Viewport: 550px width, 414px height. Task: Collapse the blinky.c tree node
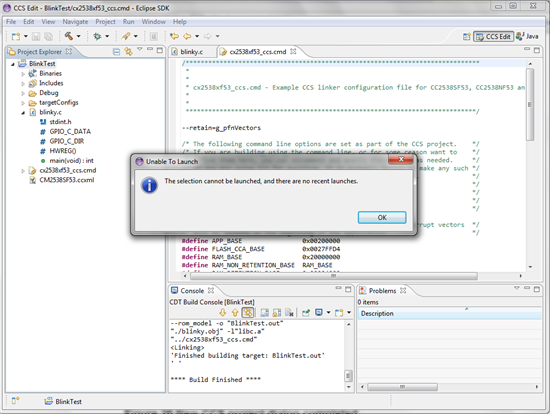coord(23,113)
